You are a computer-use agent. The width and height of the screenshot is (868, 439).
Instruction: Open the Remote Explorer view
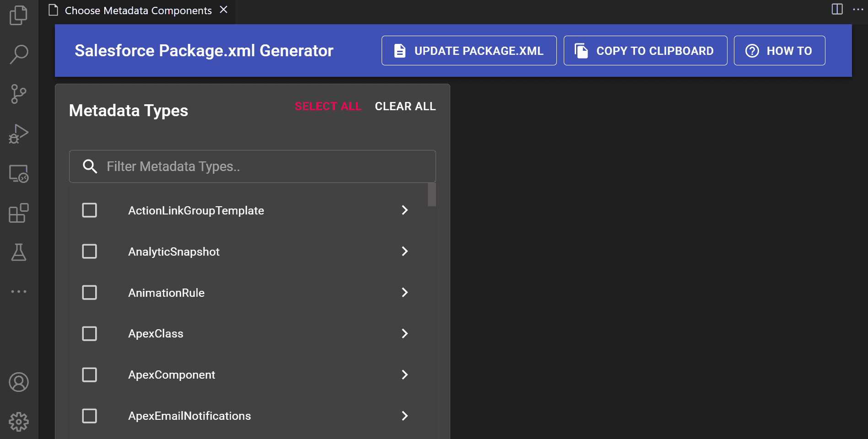point(19,174)
